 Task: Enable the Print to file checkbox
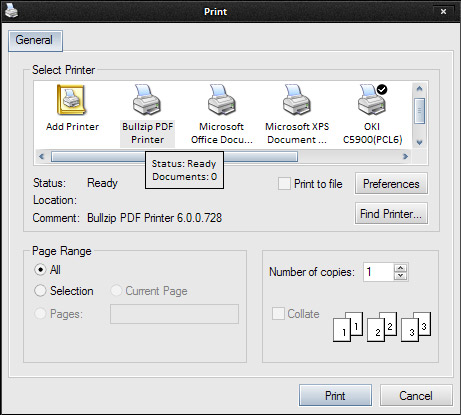click(284, 184)
